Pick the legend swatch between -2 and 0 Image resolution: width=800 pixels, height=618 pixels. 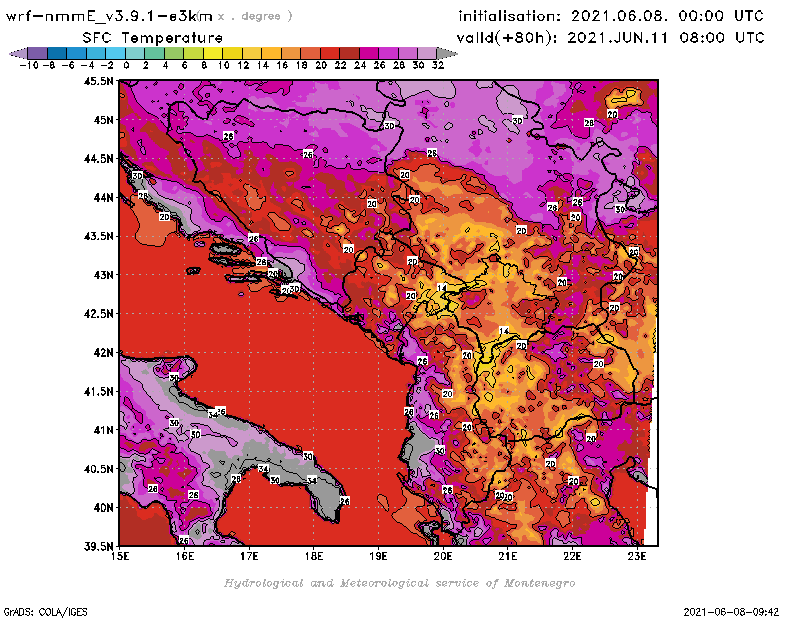[116, 54]
